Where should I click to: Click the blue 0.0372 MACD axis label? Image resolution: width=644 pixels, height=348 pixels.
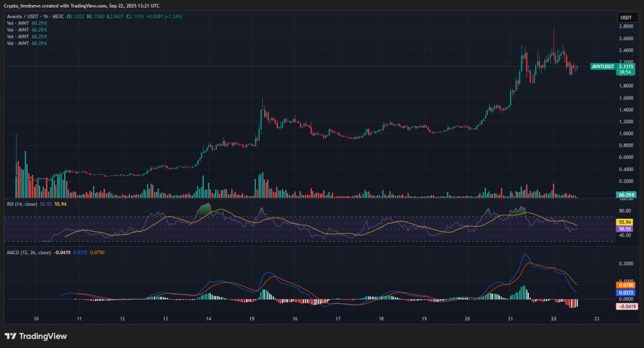tap(625, 293)
